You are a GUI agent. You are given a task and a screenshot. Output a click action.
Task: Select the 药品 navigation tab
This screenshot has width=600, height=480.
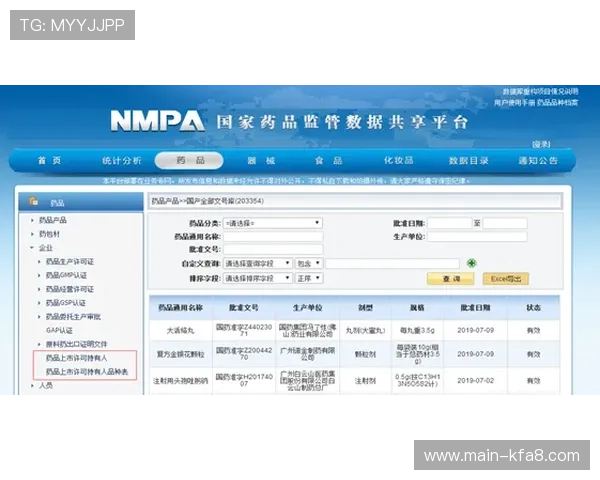click(189, 160)
